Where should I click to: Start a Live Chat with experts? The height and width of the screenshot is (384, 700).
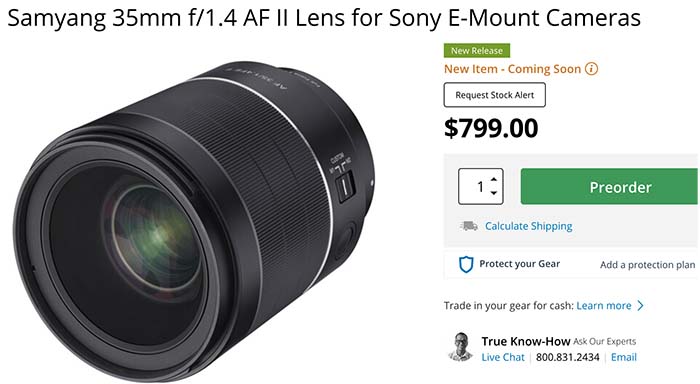503,357
